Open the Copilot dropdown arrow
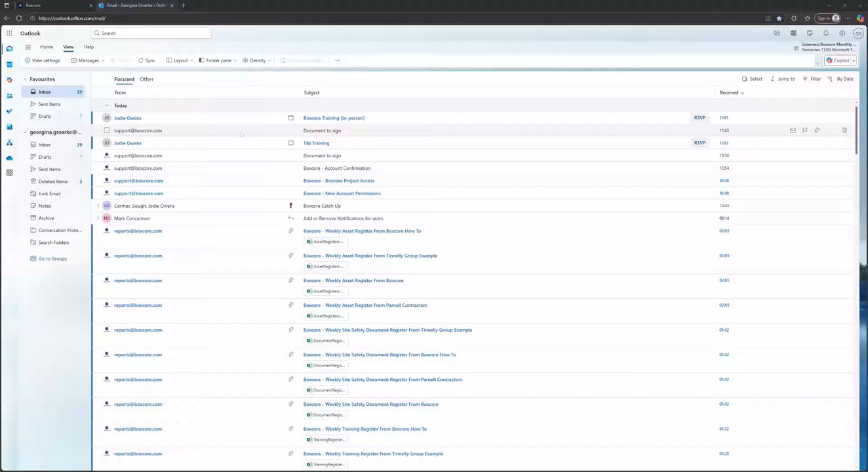 click(854, 60)
